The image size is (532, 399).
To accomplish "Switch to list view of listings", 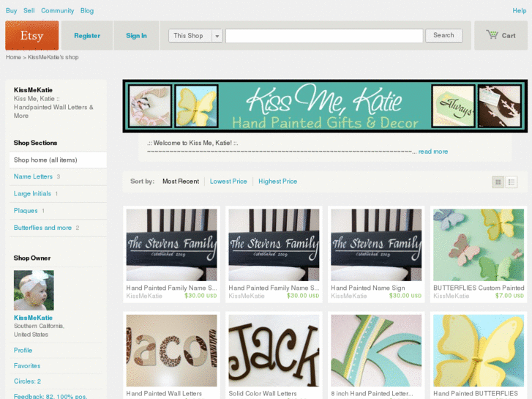I will (x=512, y=182).
